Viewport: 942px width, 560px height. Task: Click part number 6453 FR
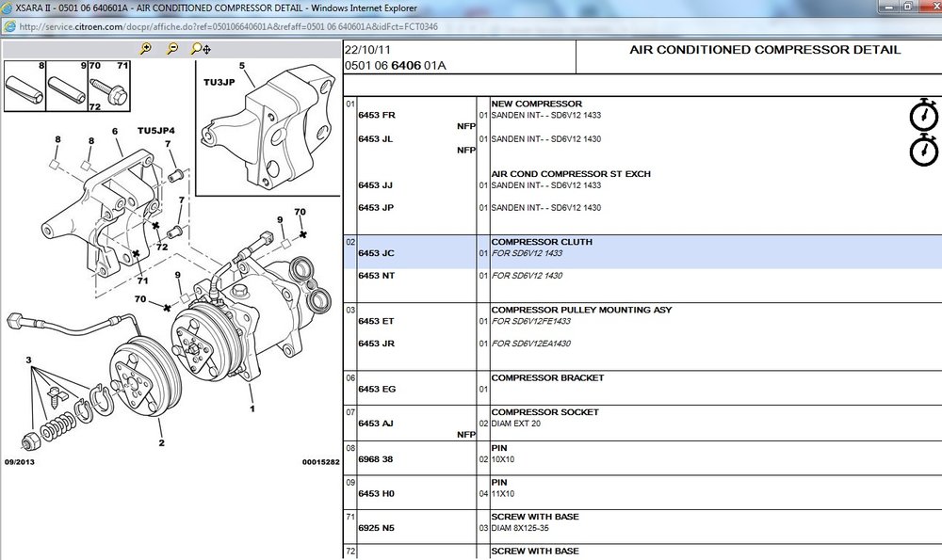pyautogui.click(x=377, y=115)
